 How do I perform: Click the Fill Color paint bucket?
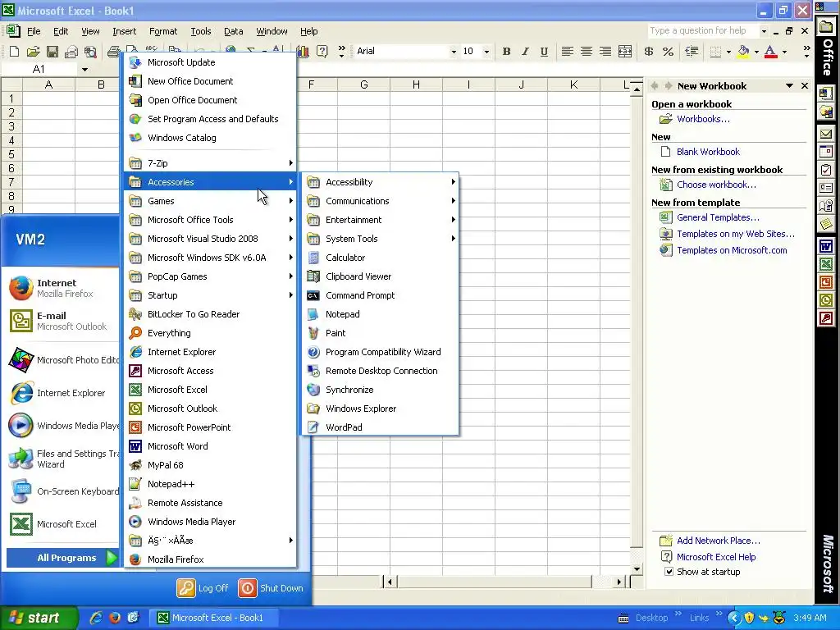[x=743, y=52]
